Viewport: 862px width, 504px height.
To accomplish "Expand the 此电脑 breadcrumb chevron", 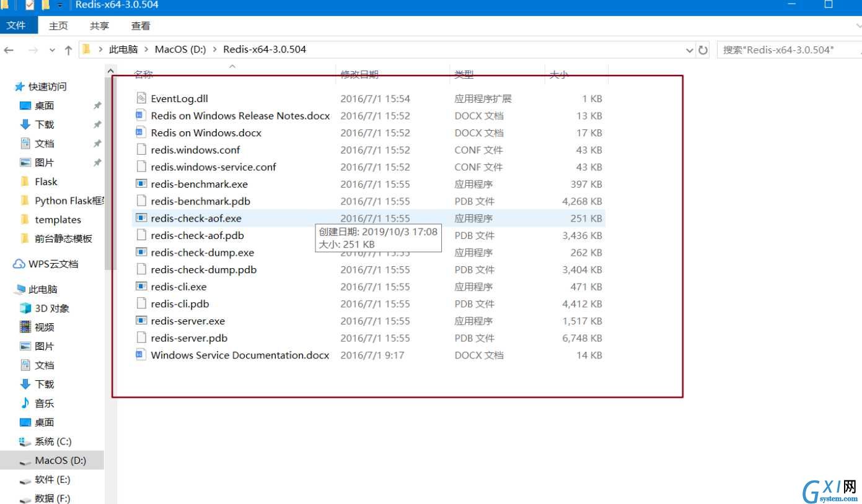I will [147, 50].
